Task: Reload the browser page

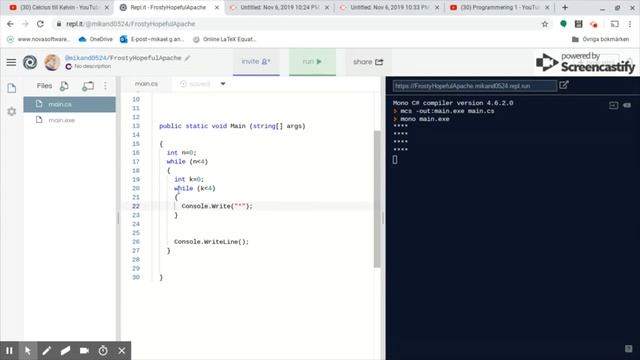Action: point(40,24)
